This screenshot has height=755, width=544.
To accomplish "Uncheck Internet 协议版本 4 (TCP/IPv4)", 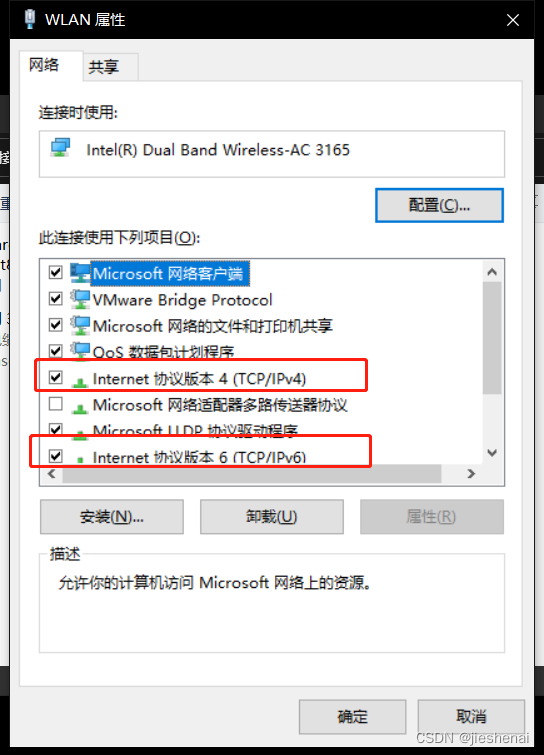I will [x=56, y=377].
